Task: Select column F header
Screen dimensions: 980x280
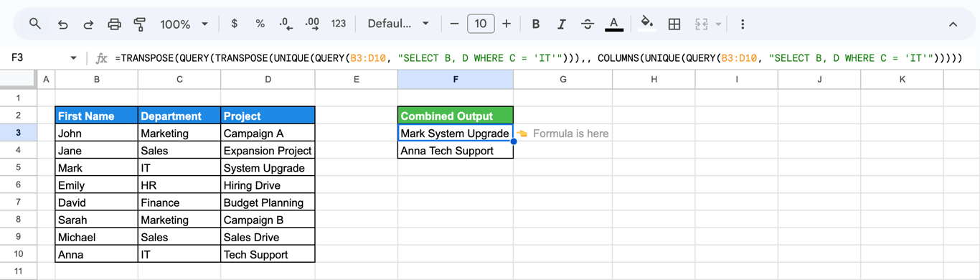Action: pos(456,79)
